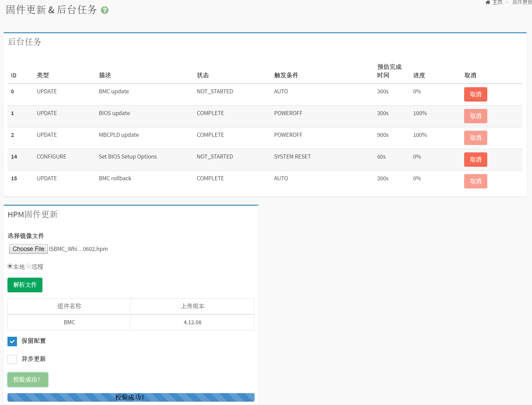Open the 主页 breadcrumb link

(497, 2)
